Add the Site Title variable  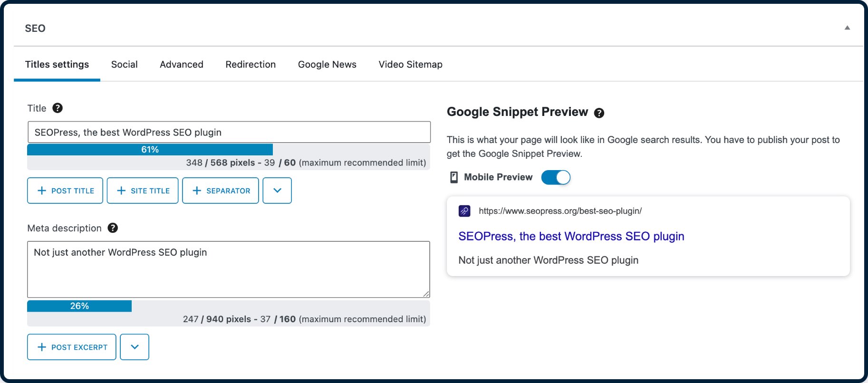click(x=143, y=191)
